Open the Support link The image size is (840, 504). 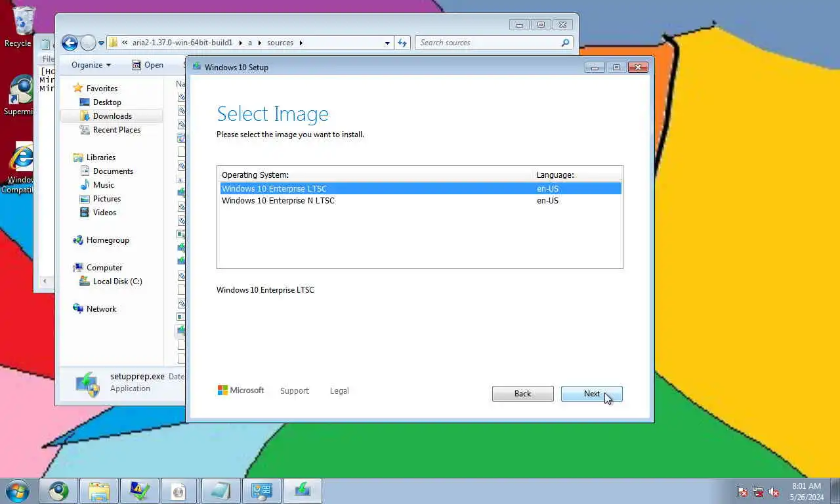coord(294,390)
